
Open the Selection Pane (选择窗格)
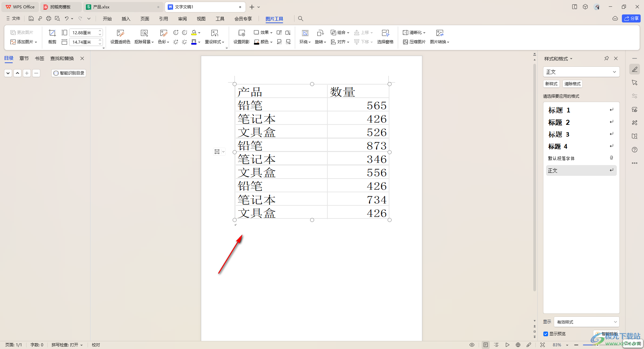coord(385,37)
